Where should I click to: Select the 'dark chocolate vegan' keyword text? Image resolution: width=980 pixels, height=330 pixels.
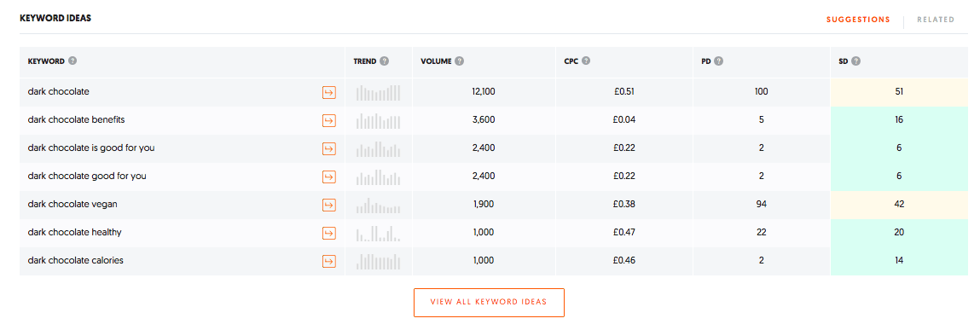(x=72, y=204)
